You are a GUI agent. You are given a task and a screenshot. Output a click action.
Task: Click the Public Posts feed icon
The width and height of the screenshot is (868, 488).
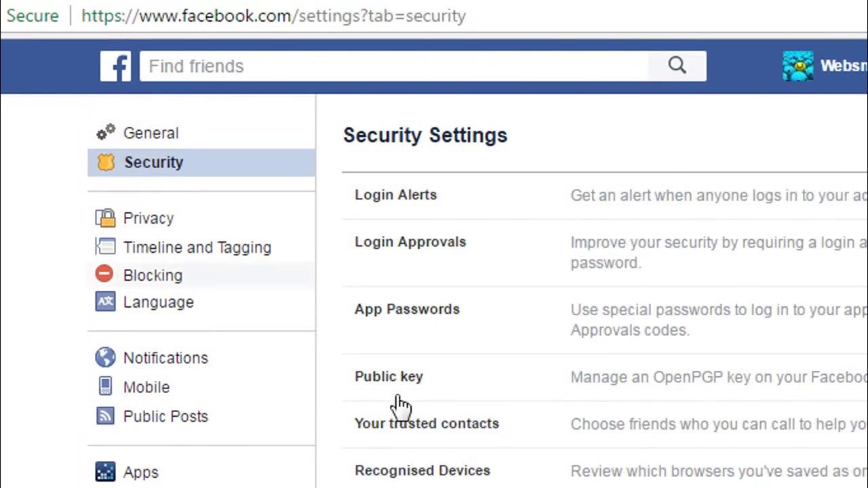click(105, 416)
